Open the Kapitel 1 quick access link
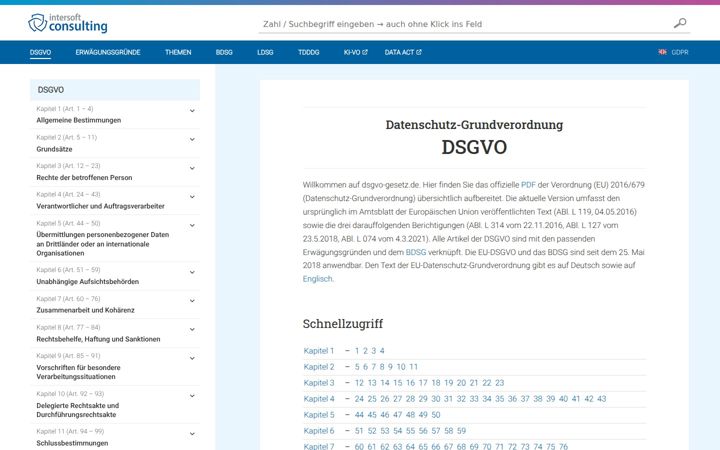Screen dimensions: 720x450 click(319, 351)
